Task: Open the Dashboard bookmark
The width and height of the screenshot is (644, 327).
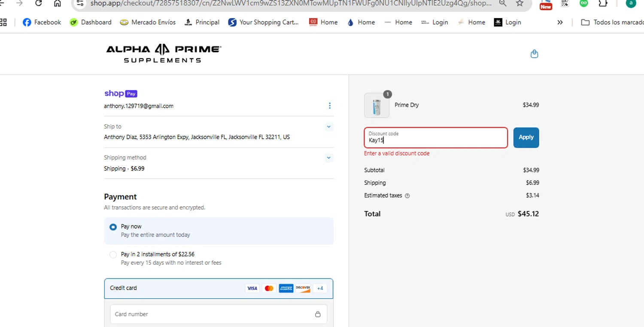Action: 91,22
